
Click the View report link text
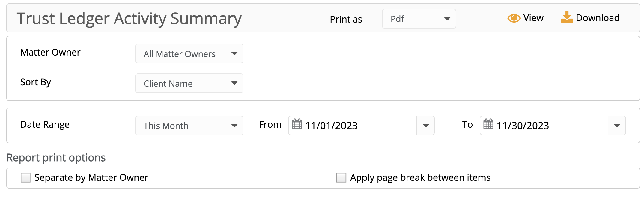(533, 18)
